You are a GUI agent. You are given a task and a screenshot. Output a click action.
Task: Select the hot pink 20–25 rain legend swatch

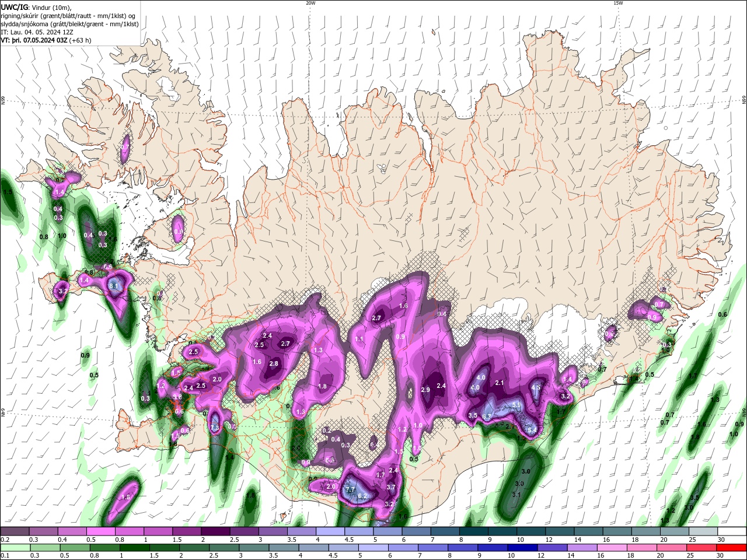click(x=672, y=548)
